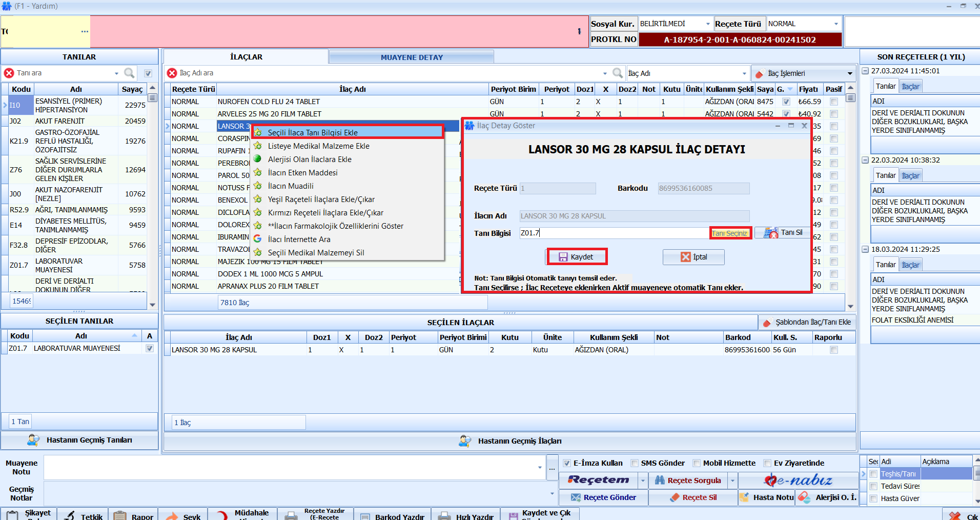Click the Hızlı Yazdır printer icon

click(x=444, y=516)
